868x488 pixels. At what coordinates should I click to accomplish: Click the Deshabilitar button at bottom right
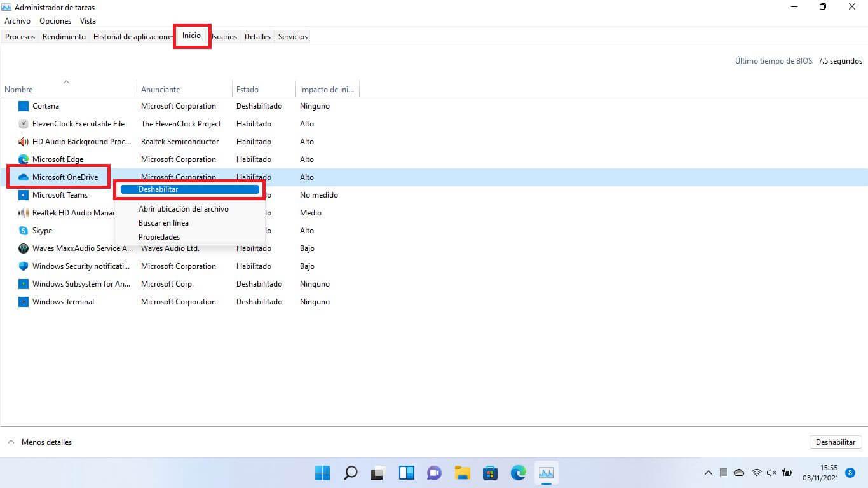click(836, 442)
